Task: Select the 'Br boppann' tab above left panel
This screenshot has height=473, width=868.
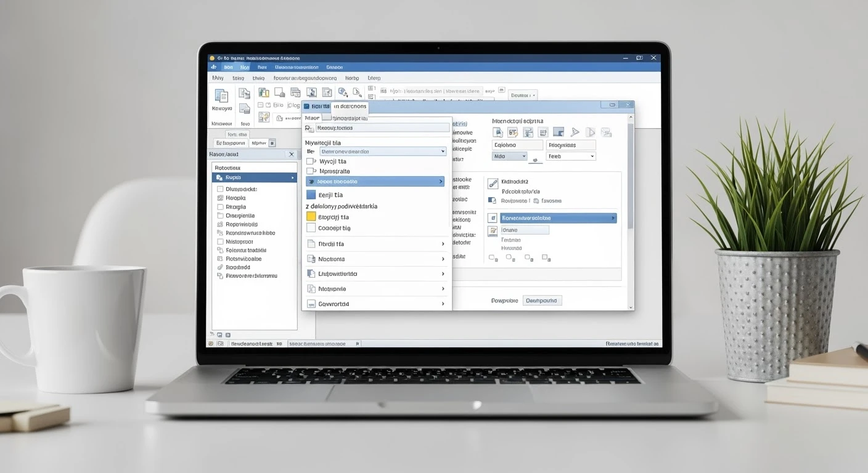Action: tap(231, 143)
